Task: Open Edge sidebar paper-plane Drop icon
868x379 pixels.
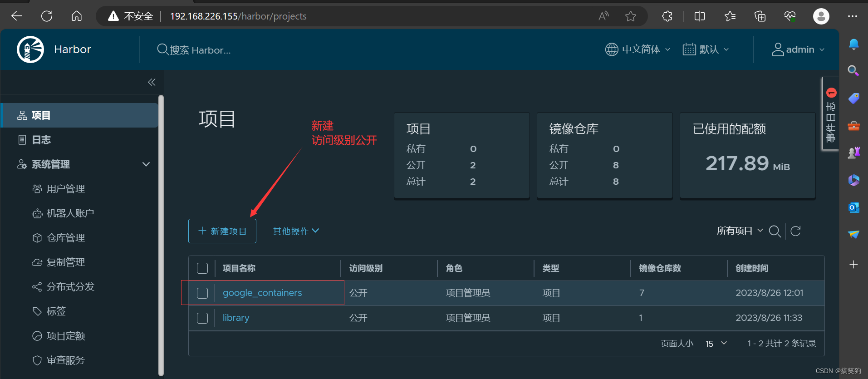Action: [x=853, y=234]
